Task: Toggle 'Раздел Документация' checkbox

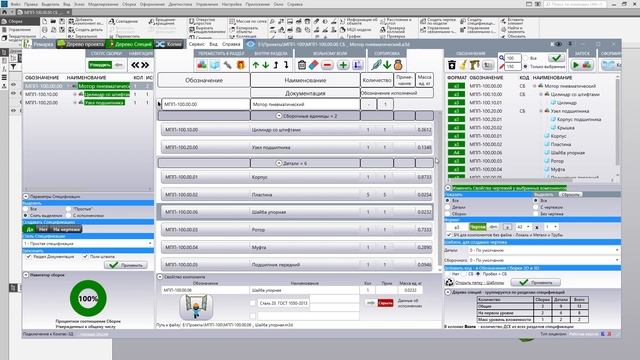Action: [x=28, y=257]
